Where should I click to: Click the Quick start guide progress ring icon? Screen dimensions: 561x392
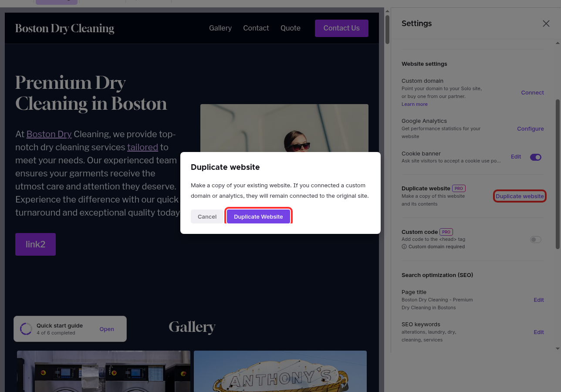(x=26, y=329)
